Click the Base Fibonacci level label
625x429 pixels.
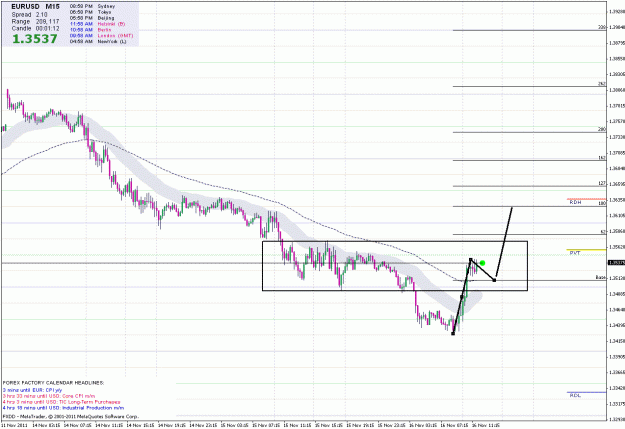click(601, 277)
